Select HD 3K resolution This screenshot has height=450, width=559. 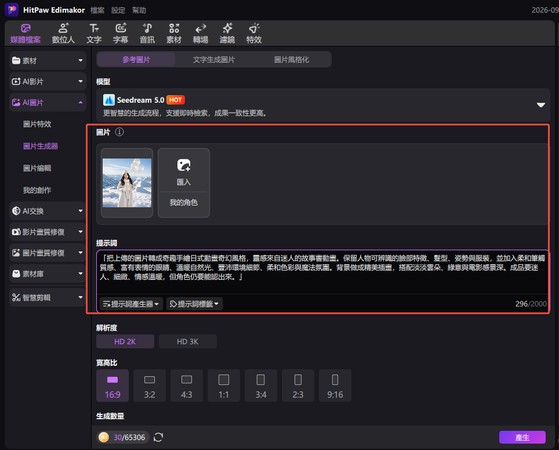pos(188,342)
